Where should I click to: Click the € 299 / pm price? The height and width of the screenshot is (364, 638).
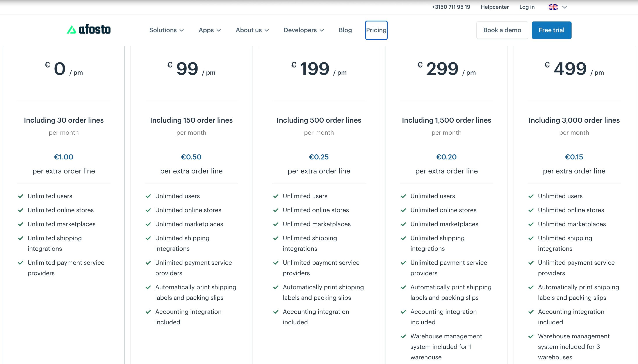[x=447, y=69]
